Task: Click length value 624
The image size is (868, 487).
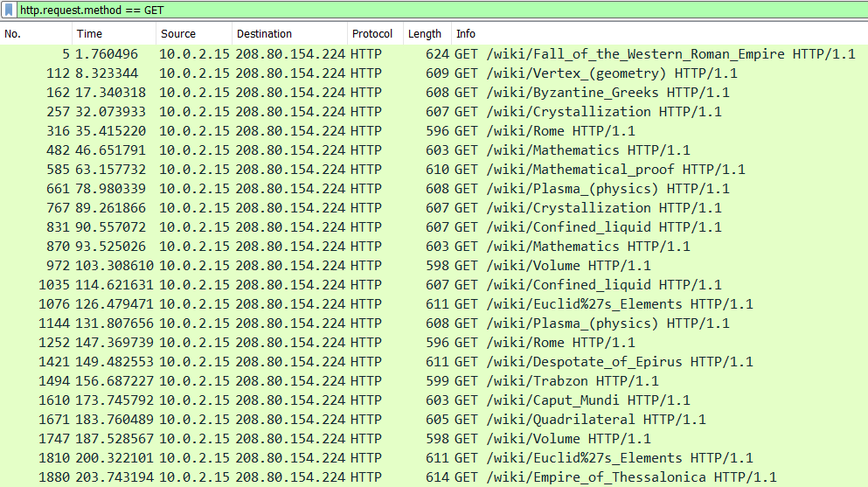Action: [437, 53]
